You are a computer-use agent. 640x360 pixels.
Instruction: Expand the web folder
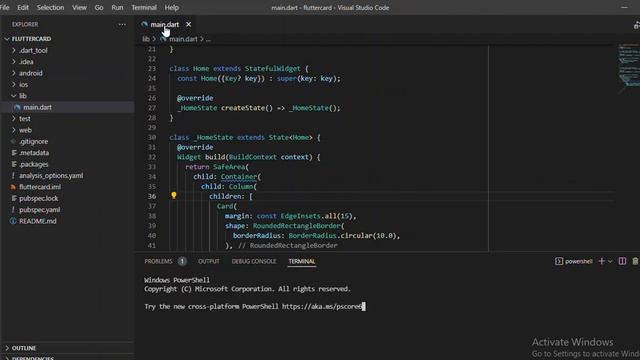[x=14, y=130]
